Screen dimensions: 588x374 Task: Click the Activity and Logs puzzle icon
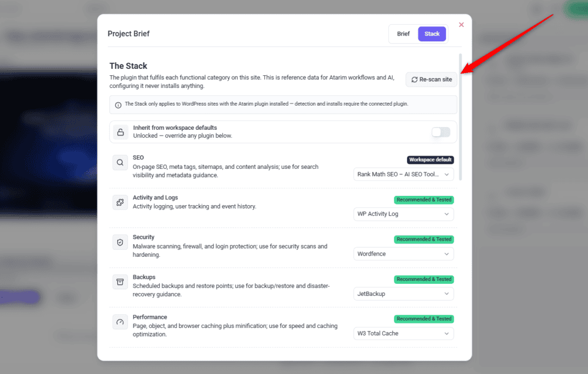click(120, 203)
